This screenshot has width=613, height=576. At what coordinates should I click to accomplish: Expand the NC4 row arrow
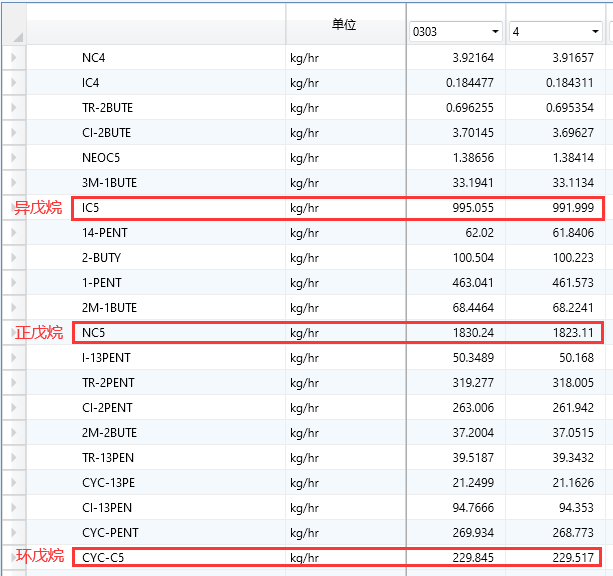[13, 58]
